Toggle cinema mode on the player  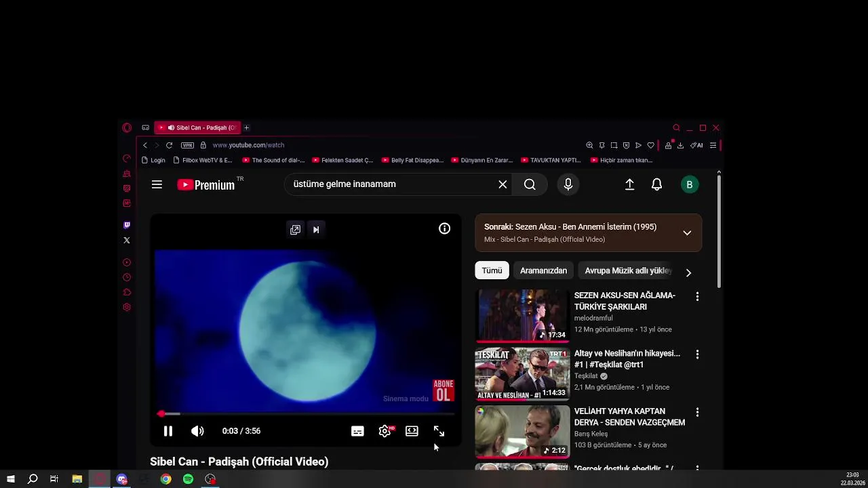(412, 431)
